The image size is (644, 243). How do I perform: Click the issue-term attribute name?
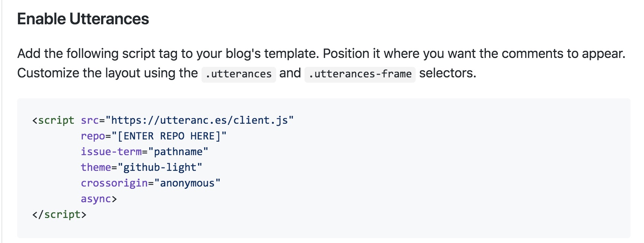[111, 152]
